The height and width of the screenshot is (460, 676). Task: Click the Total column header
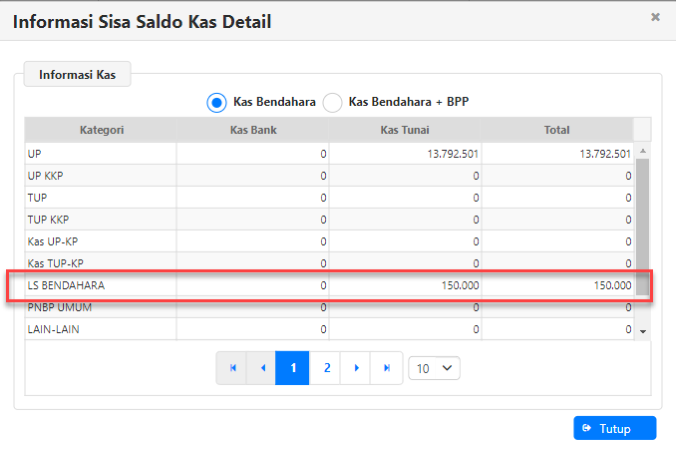[557, 130]
